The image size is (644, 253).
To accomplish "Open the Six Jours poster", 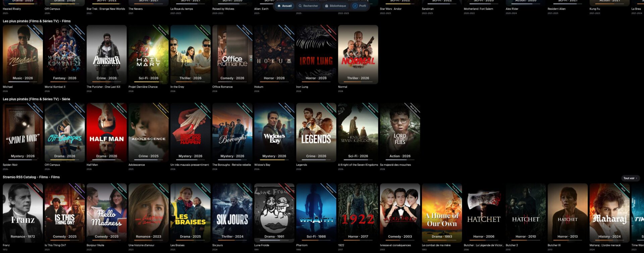I will click(232, 213).
